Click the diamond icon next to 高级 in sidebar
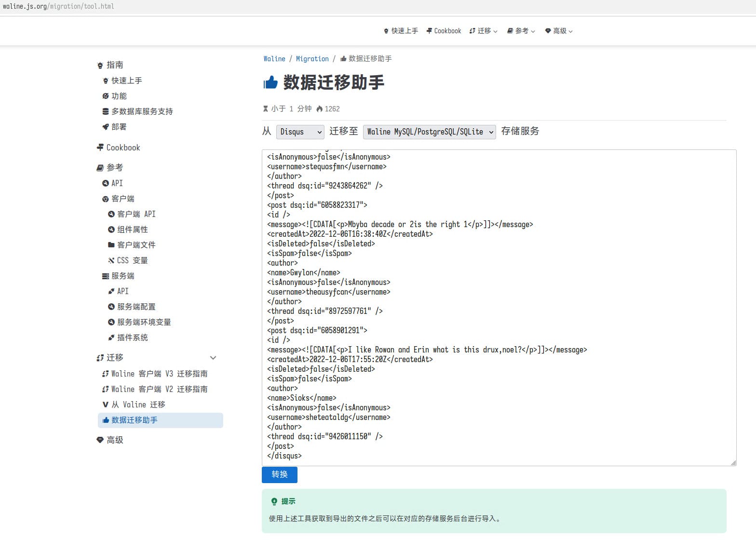This screenshot has width=756, height=540. pyautogui.click(x=100, y=440)
